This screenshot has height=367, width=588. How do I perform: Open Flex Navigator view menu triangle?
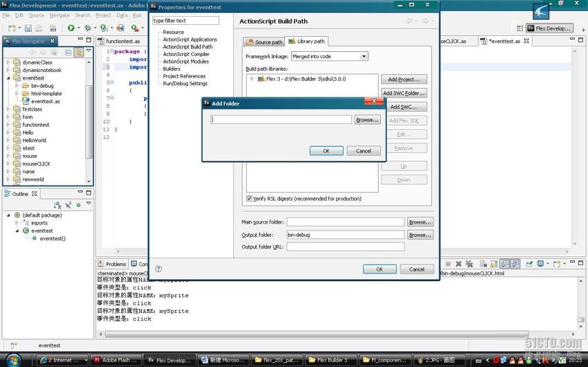click(x=89, y=51)
